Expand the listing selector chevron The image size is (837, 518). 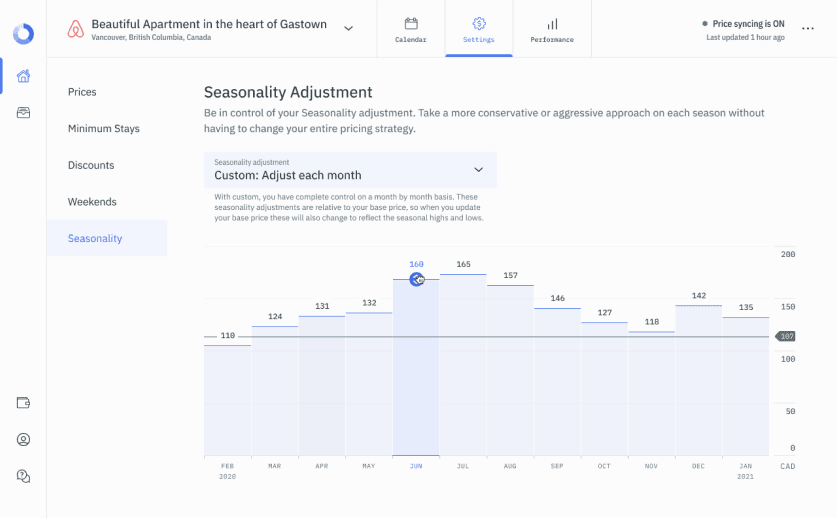[348, 28]
